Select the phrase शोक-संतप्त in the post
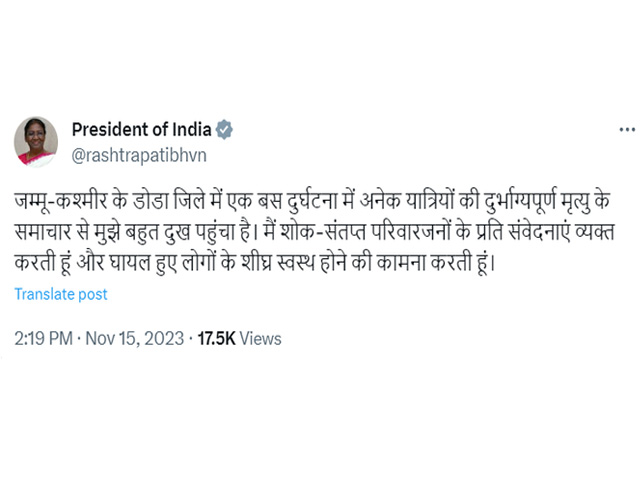Image resolution: width=640 pixels, height=480 pixels. click(323, 232)
